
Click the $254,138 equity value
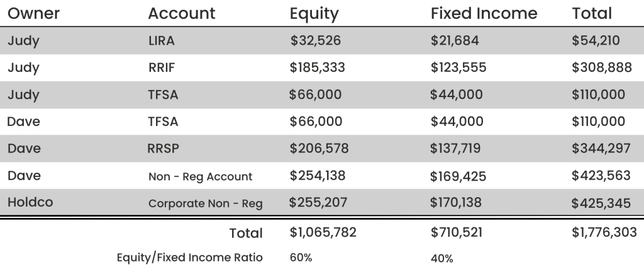[x=318, y=176]
